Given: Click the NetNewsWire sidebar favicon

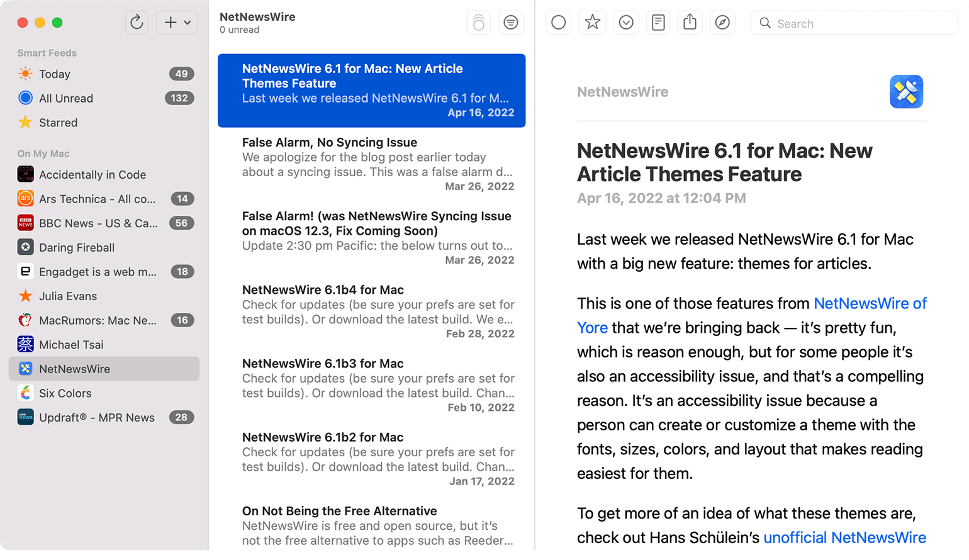Looking at the screenshot, I should click(25, 369).
